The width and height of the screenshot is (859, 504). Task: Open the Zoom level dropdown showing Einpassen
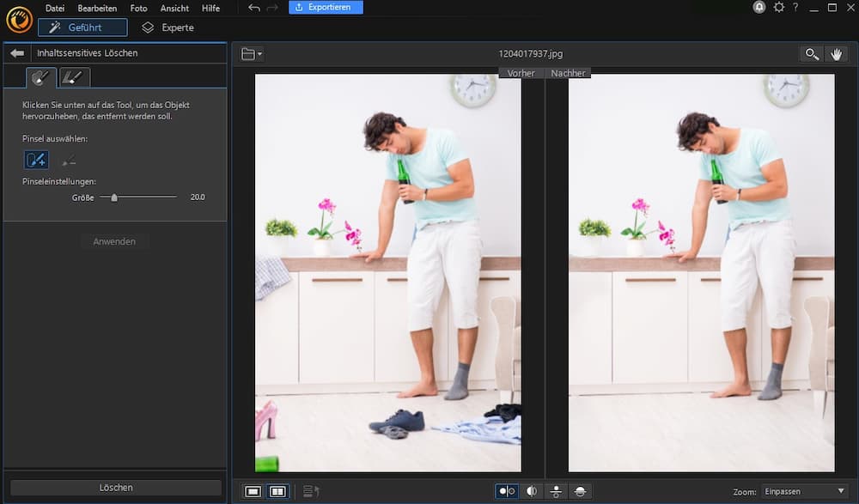click(807, 490)
